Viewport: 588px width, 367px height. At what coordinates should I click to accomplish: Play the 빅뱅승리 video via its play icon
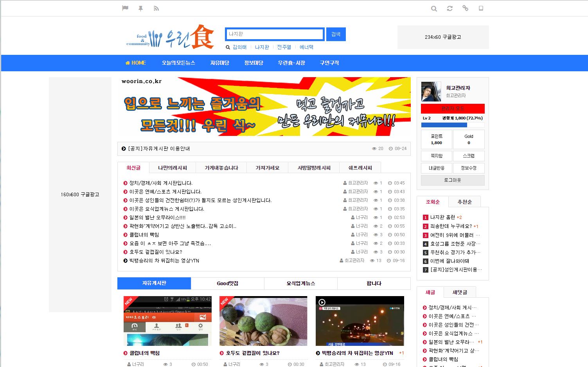(x=322, y=302)
